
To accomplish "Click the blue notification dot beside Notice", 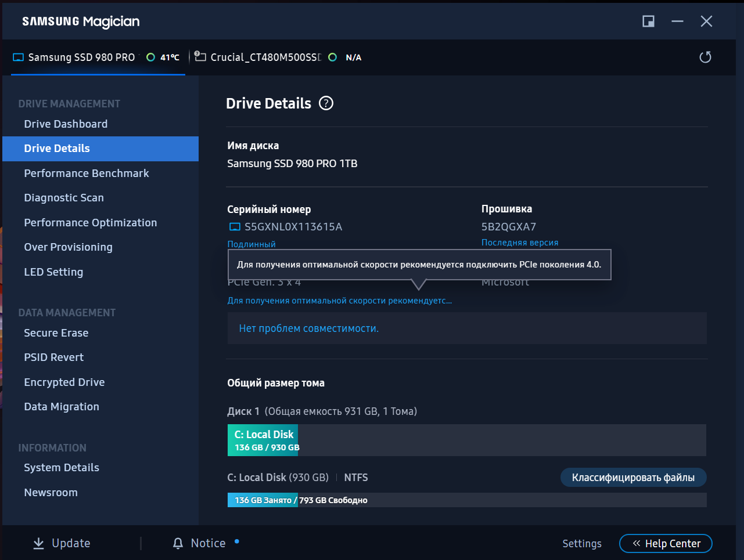I will (237, 541).
